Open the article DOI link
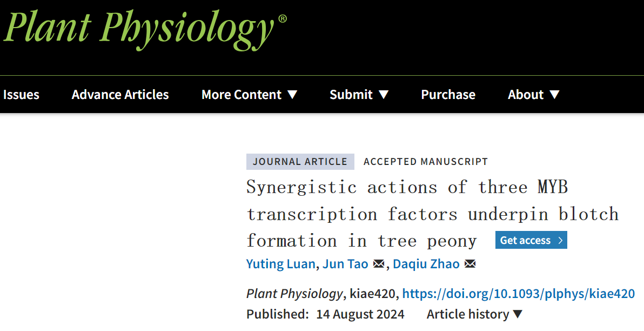This screenshot has width=644, height=331. [x=518, y=294]
